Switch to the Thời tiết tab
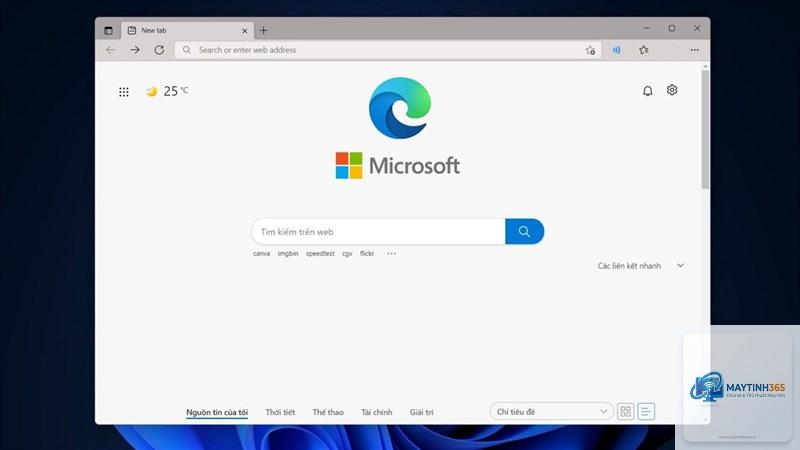800x450 pixels. 280,412
